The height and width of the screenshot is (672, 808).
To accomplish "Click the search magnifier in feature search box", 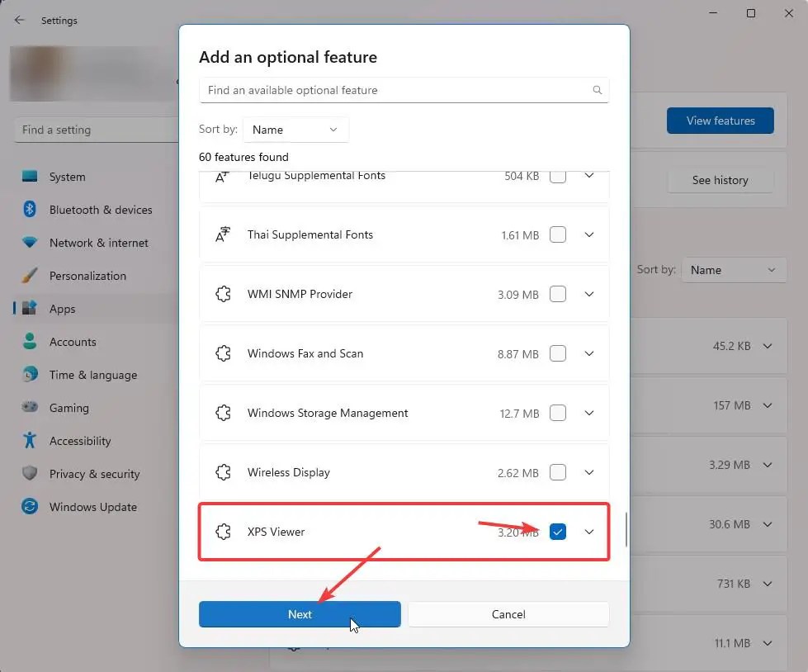I will (x=597, y=90).
